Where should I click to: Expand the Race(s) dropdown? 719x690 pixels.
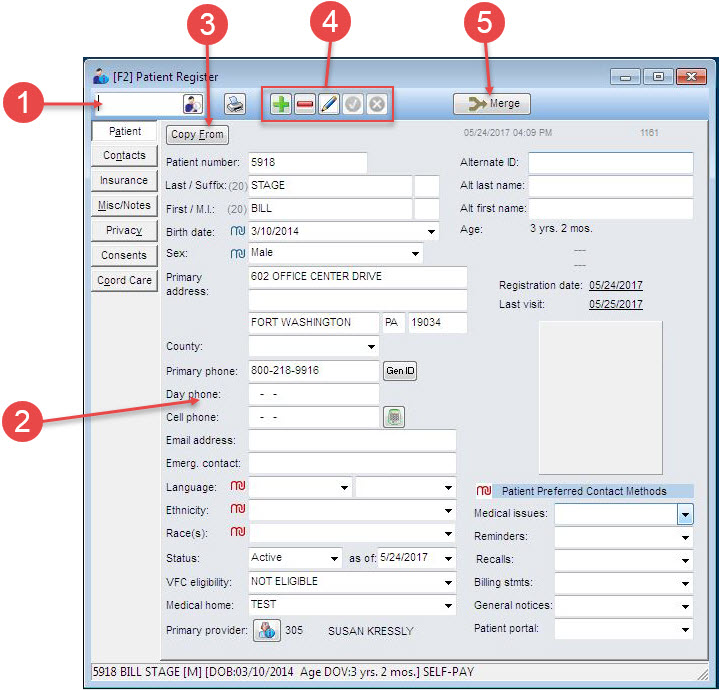pyautogui.click(x=448, y=533)
